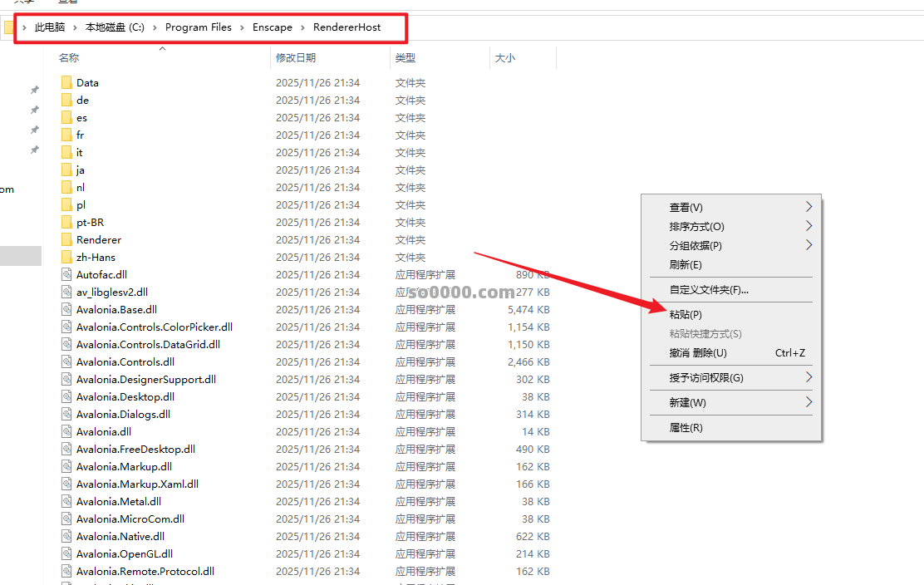This screenshot has height=585, width=924.
Task: Select the Avalonia.Controls.dll file icon
Action: click(x=66, y=361)
